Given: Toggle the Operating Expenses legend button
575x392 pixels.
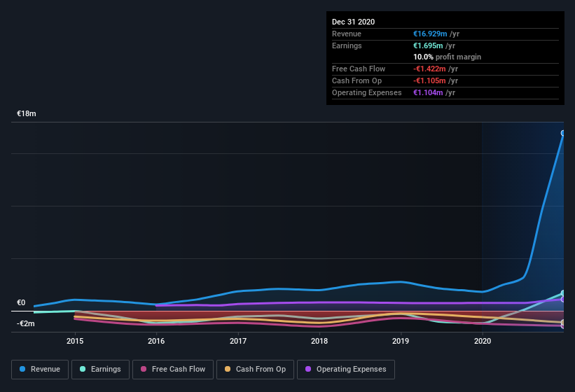Looking at the screenshot, I should (x=346, y=370).
